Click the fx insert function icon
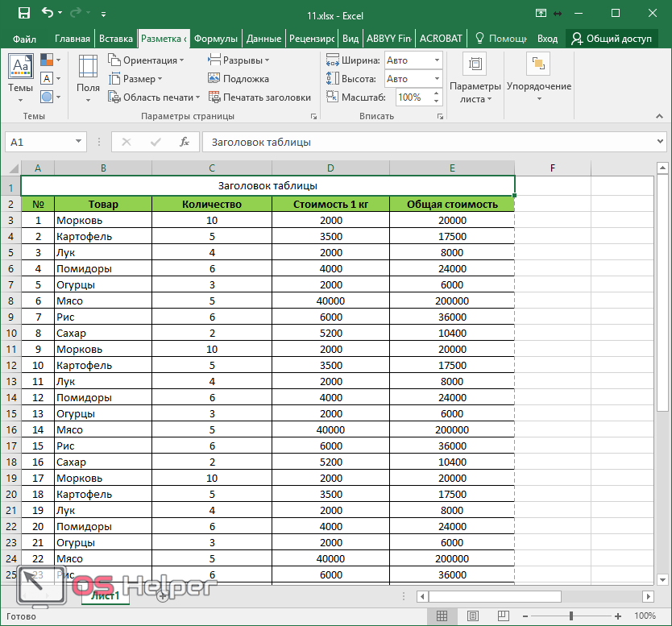Image resolution: width=672 pixels, height=626 pixels. [185, 142]
